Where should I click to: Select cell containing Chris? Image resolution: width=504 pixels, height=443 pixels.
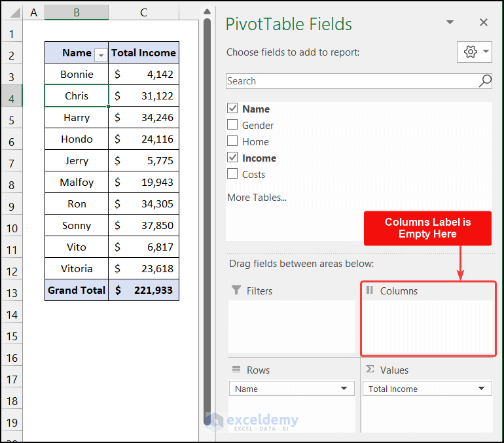click(77, 96)
